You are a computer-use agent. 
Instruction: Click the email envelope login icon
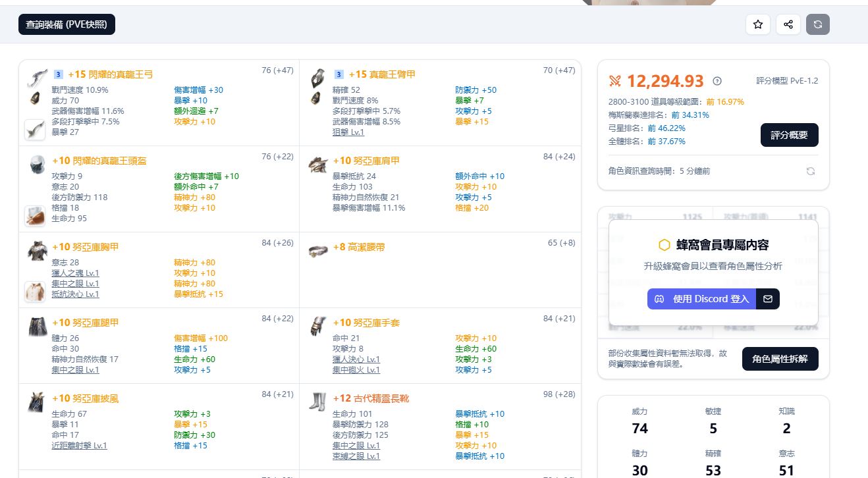768,299
